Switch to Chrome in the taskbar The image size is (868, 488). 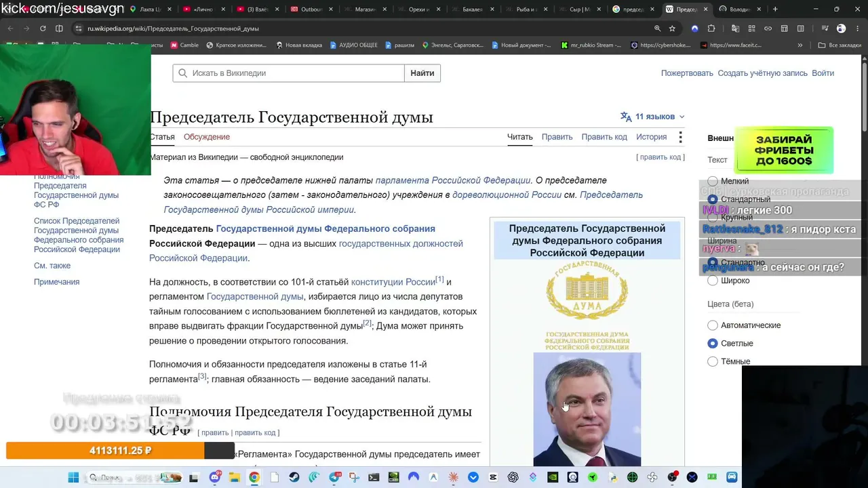tap(254, 477)
